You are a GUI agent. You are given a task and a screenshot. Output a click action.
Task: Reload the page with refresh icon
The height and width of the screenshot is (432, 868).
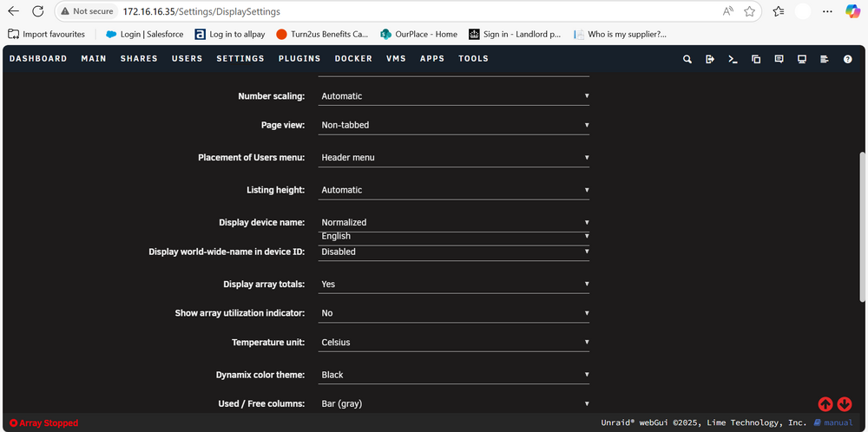(37, 11)
